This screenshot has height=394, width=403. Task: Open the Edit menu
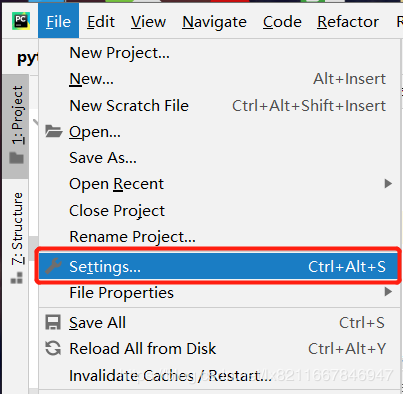coord(101,22)
